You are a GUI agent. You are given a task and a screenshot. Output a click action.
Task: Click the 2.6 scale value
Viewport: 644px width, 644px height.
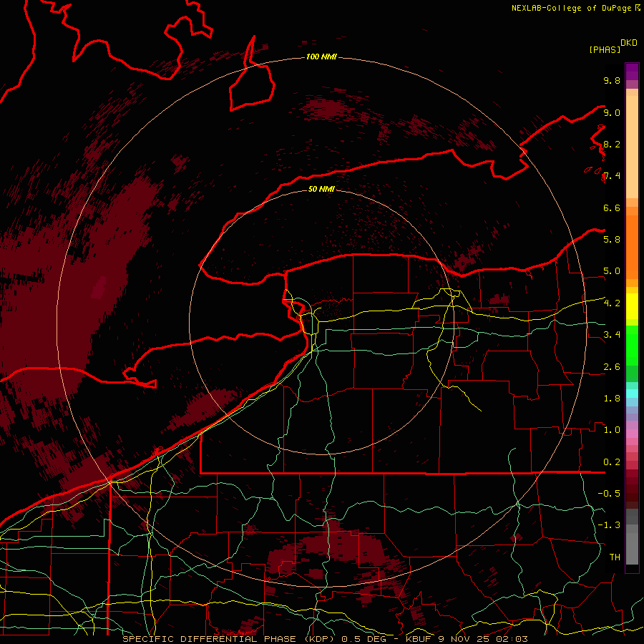tap(612, 367)
